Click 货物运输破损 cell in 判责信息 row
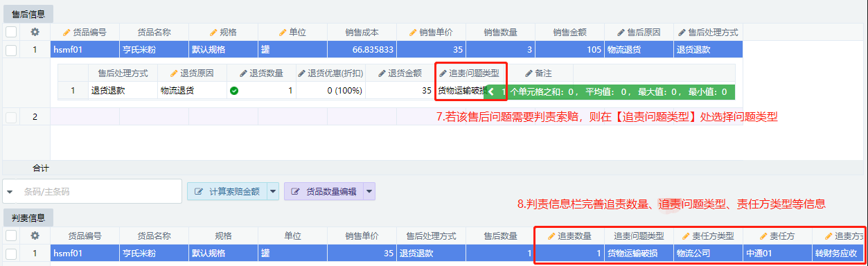This screenshot has height=266, width=868. [x=639, y=254]
